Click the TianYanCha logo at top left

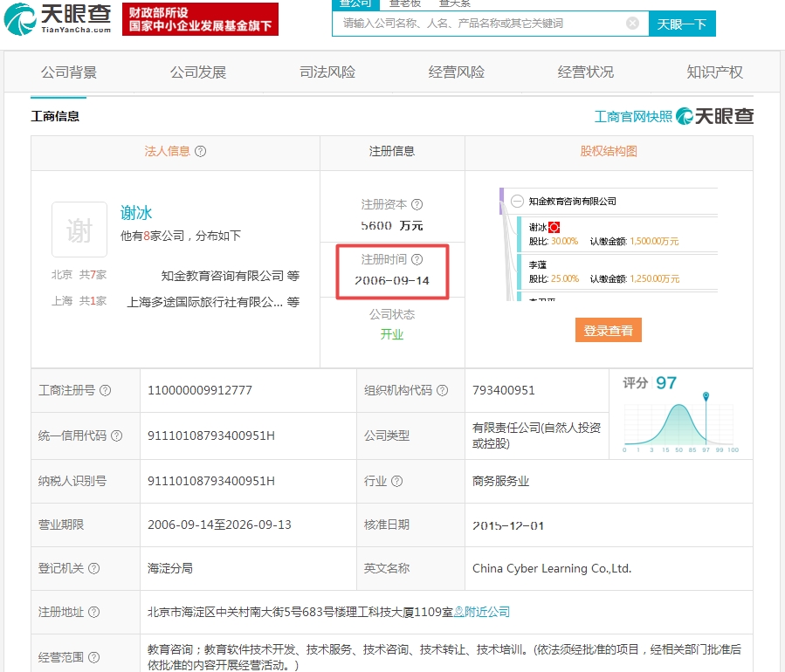tap(57, 18)
